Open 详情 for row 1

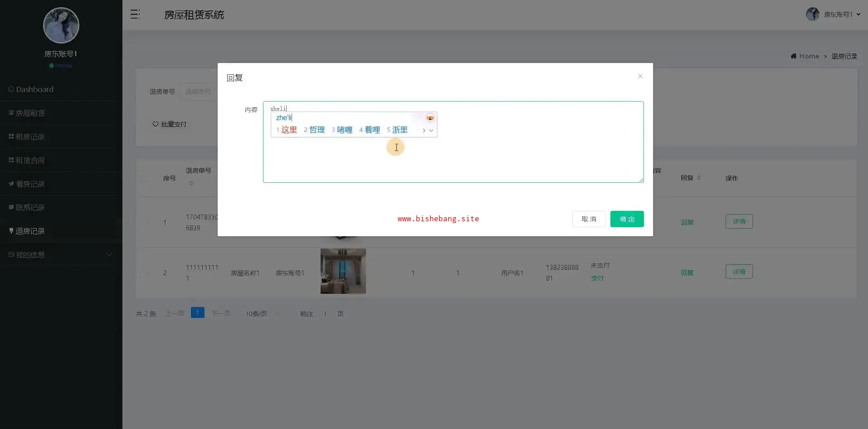[739, 221]
